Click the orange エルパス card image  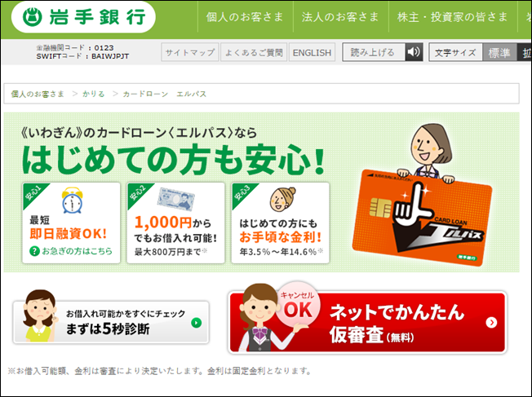click(422, 218)
